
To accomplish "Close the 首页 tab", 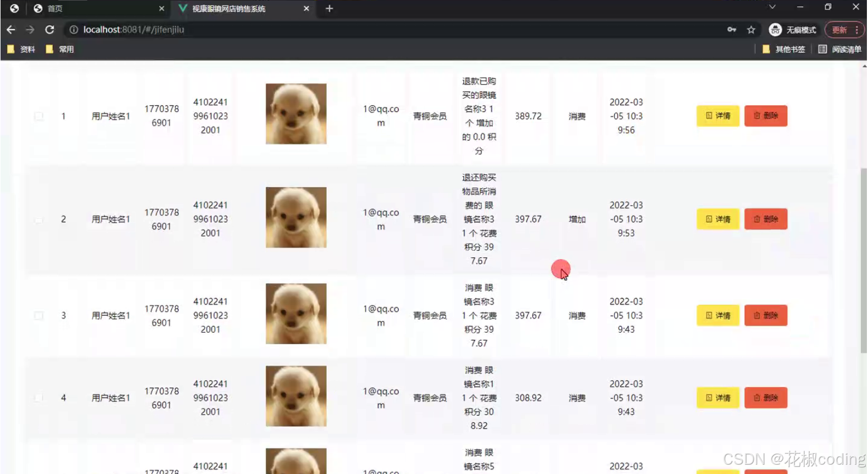I will tap(161, 8).
